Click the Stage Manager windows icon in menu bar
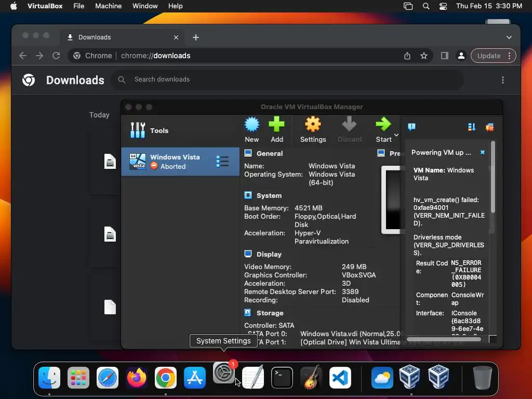532x399 pixels. click(x=408, y=6)
